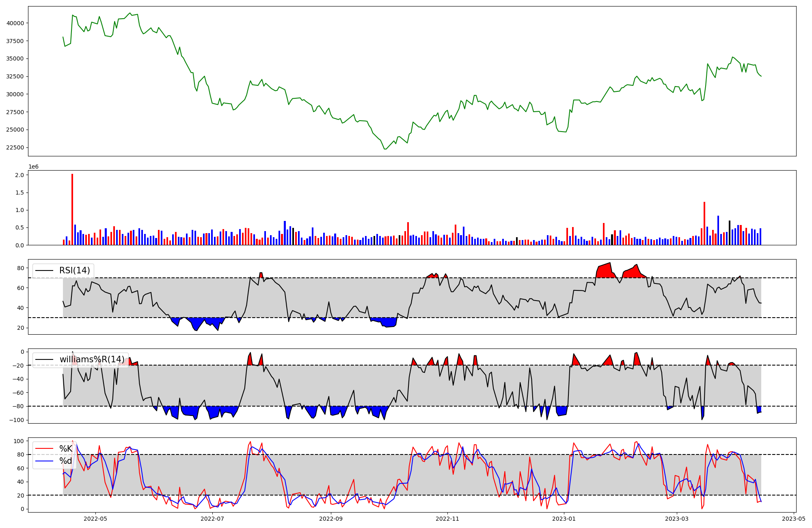Click the 2022-05 x-axis date label

95,519
